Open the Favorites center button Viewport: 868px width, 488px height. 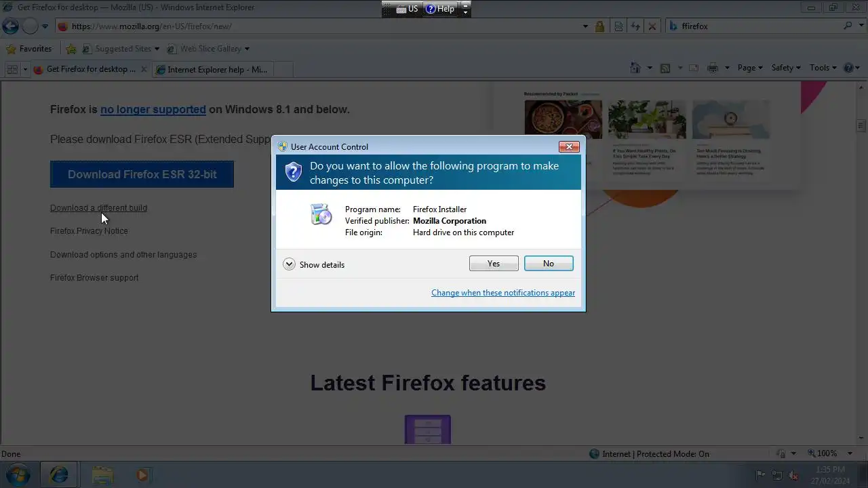(28, 49)
